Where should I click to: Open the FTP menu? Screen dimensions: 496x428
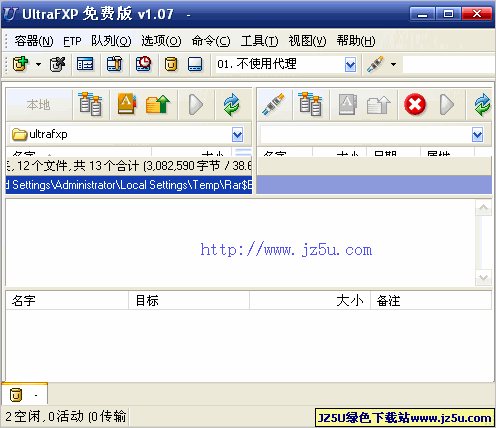coord(72,41)
